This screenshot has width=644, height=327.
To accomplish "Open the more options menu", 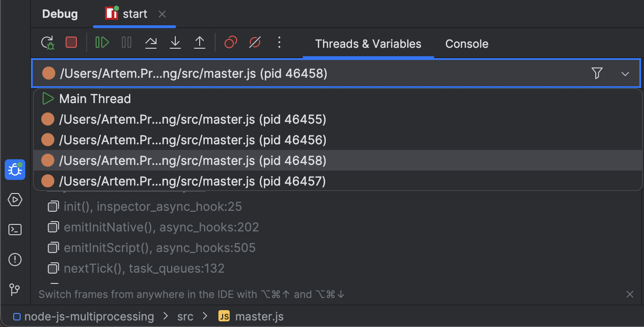I will click(x=279, y=42).
